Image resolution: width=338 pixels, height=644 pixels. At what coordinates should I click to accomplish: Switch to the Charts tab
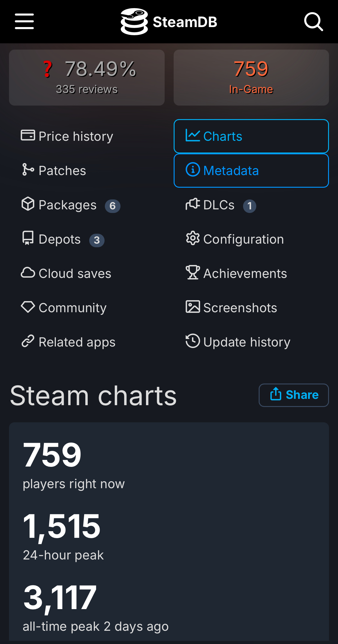(x=251, y=136)
